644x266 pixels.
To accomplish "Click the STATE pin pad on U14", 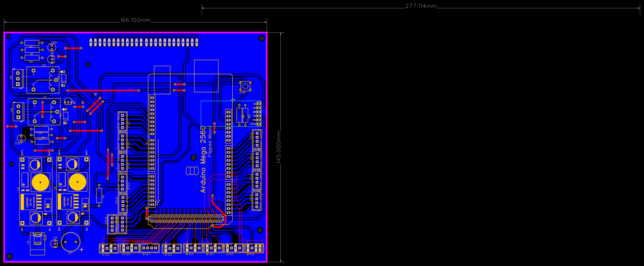I will click(259, 124).
